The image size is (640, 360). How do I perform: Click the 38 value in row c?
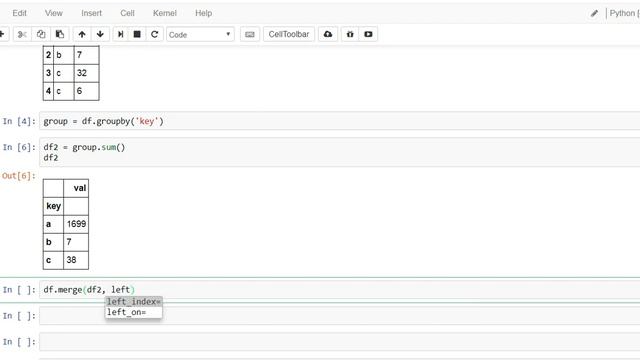pos(76,260)
